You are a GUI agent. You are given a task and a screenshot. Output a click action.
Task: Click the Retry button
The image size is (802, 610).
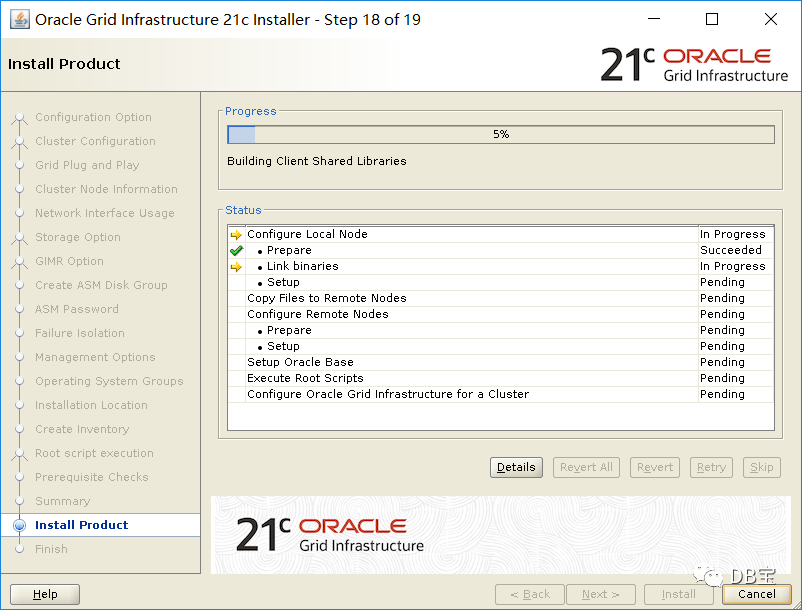[x=711, y=467]
